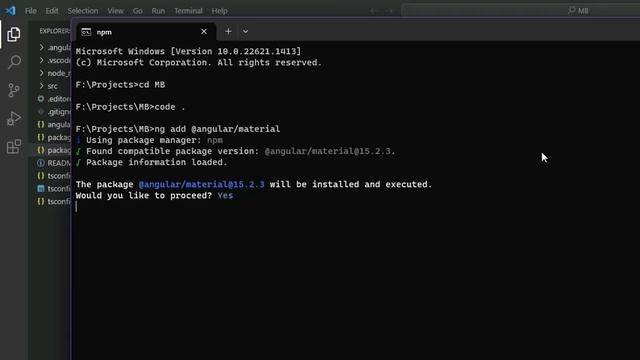This screenshot has width=640, height=360.
Task: Click the 'F:\Projects>cd MB' line
Action: click(120, 85)
